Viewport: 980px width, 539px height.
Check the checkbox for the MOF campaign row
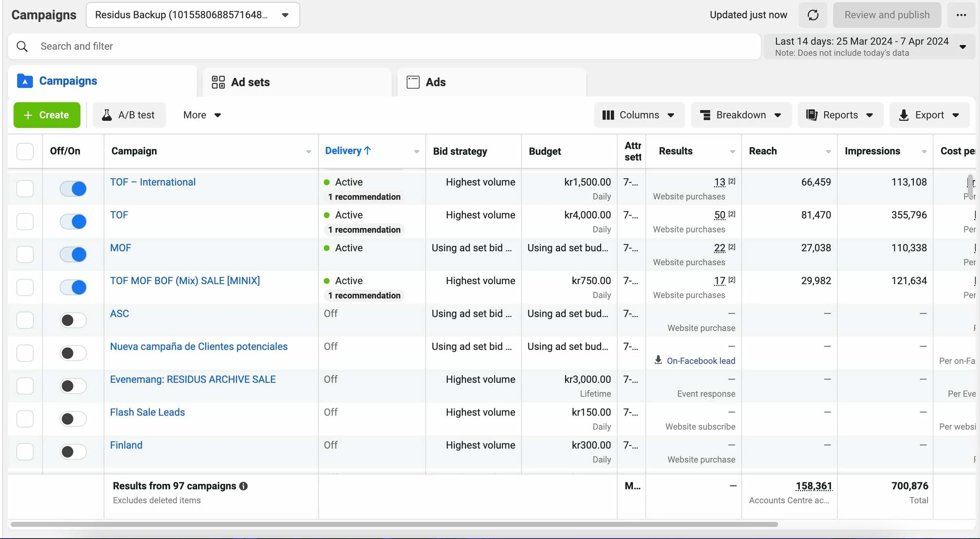(x=25, y=254)
